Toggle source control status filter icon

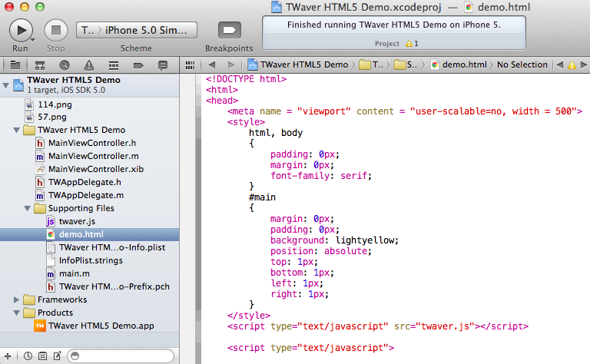[x=42, y=356]
